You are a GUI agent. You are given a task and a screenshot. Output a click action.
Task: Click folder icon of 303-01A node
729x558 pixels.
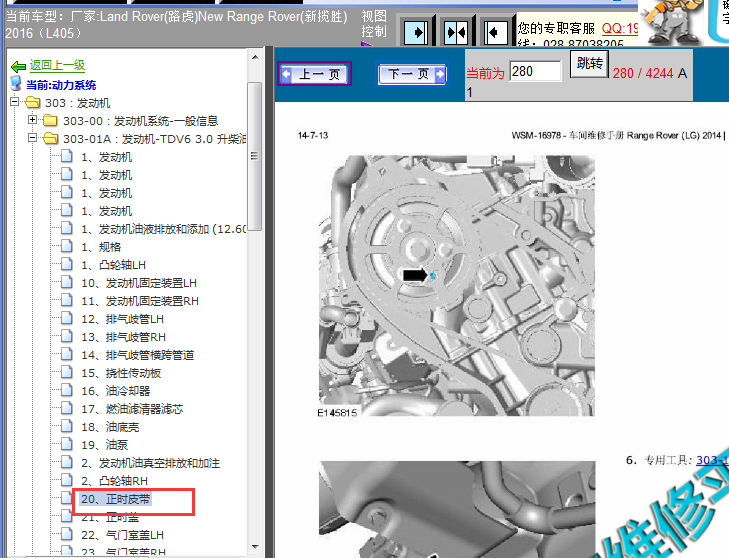(x=50, y=139)
